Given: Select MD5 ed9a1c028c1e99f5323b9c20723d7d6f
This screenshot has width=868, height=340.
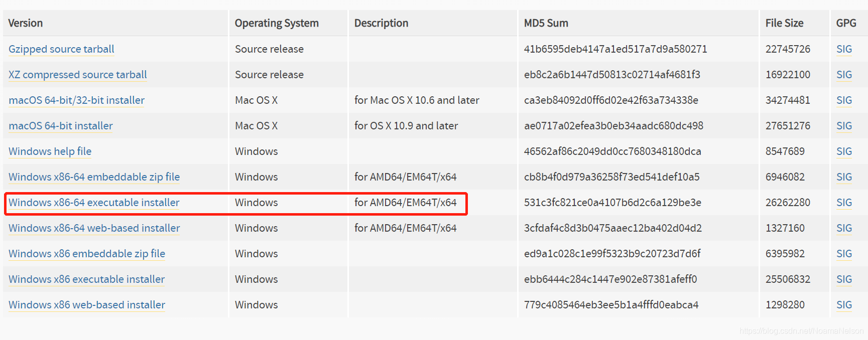Looking at the screenshot, I should (x=612, y=254).
